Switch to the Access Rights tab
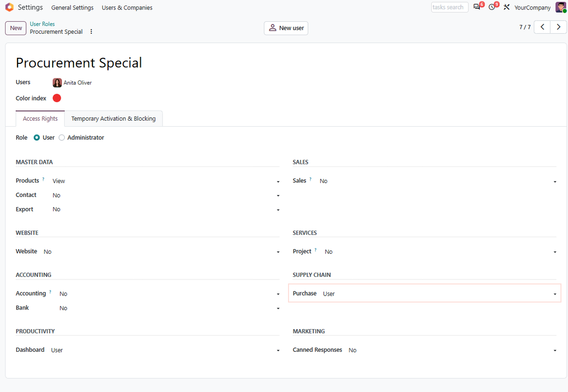The width and height of the screenshot is (568, 392). point(40,119)
